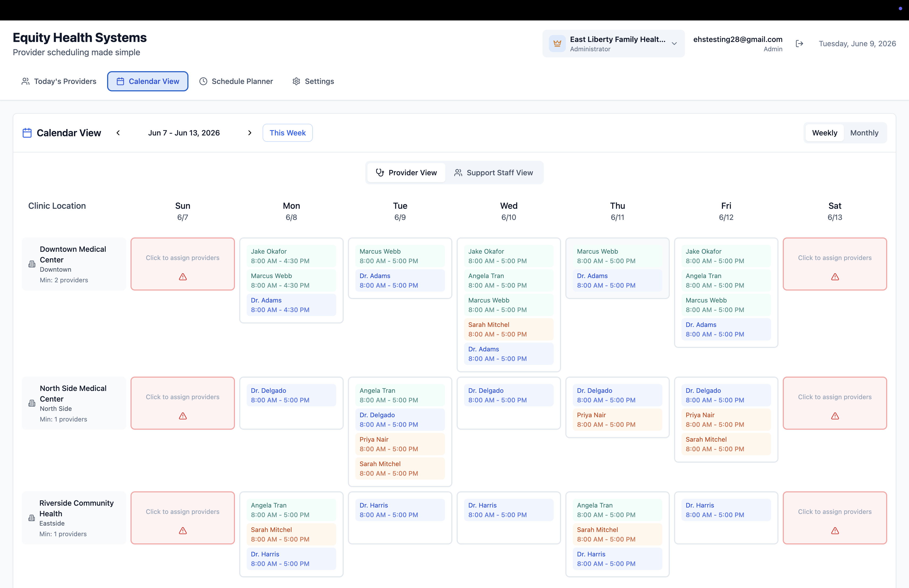
Task: Click the warning triangle in Downtown Sunday cell
Action: click(183, 277)
